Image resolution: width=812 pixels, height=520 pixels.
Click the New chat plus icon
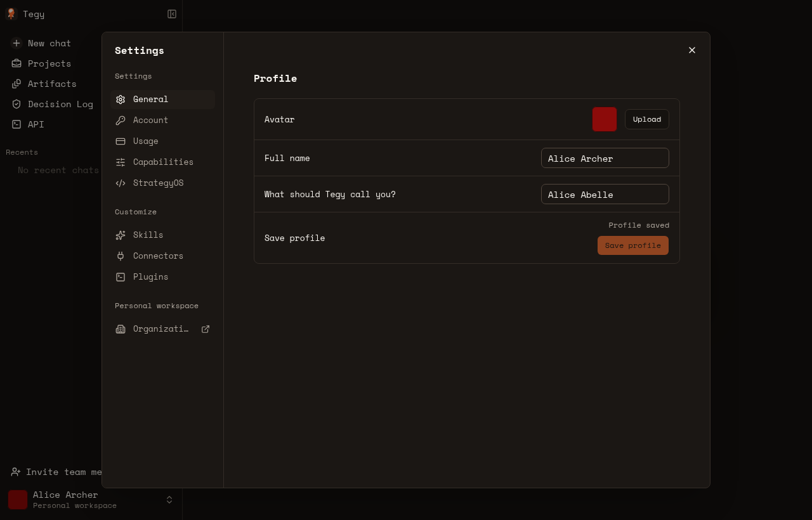[x=16, y=43]
